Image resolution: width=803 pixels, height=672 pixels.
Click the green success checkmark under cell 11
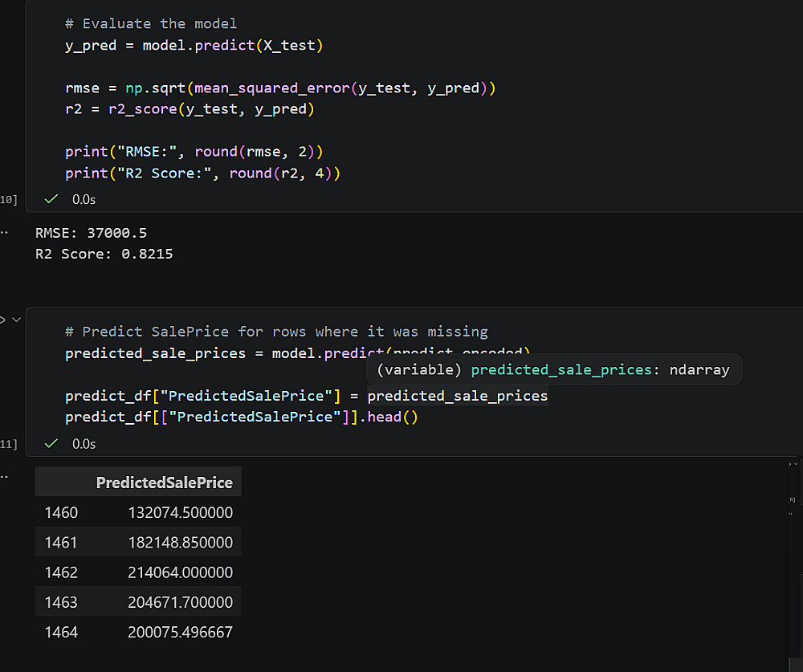click(x=51, y=443)
